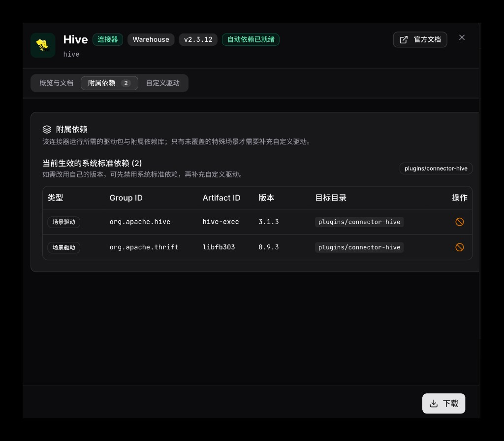Click the 类型 column header
504x441 pixels.
tap(55, 198)
